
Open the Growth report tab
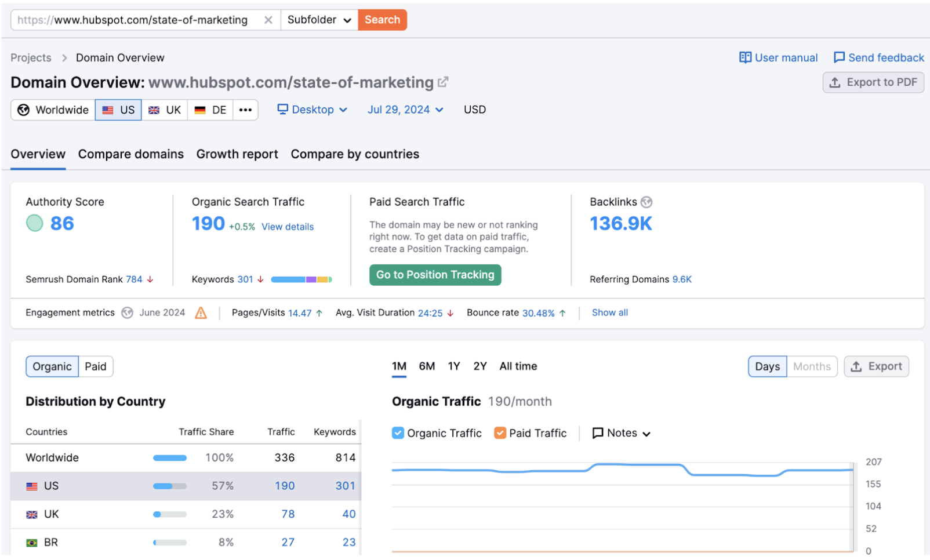(x=237, y=154)
